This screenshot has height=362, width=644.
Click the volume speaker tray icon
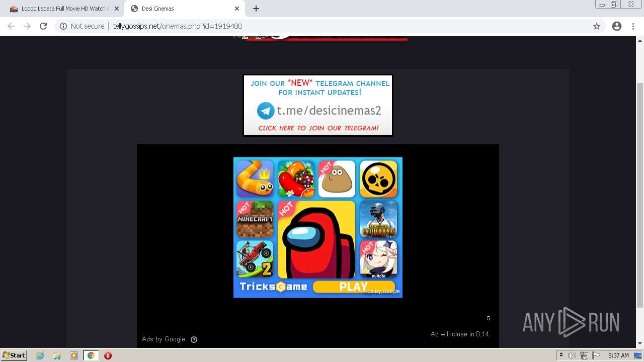pyautogui.click(x=572, y=355)
